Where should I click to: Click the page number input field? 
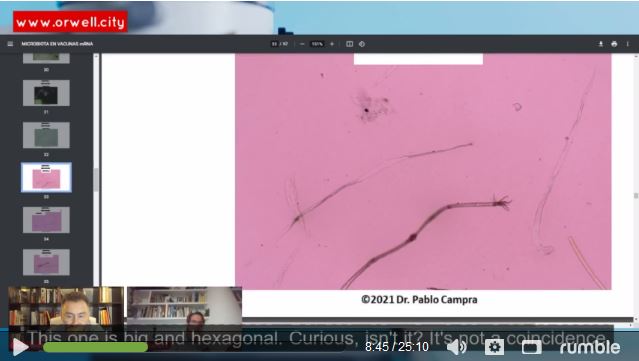(275, 44)
